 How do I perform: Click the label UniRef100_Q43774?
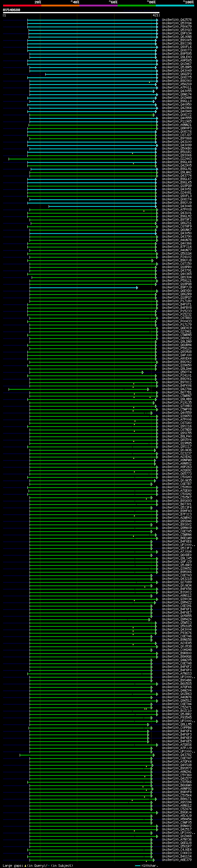click(x=177, y=176)
